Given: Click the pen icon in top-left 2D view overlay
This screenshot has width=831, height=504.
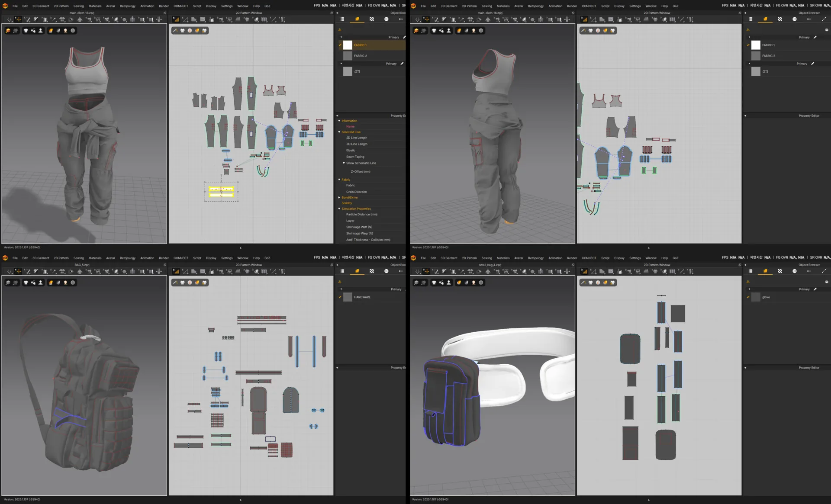Looking at the screenshot, I should (x=175, y=31).
